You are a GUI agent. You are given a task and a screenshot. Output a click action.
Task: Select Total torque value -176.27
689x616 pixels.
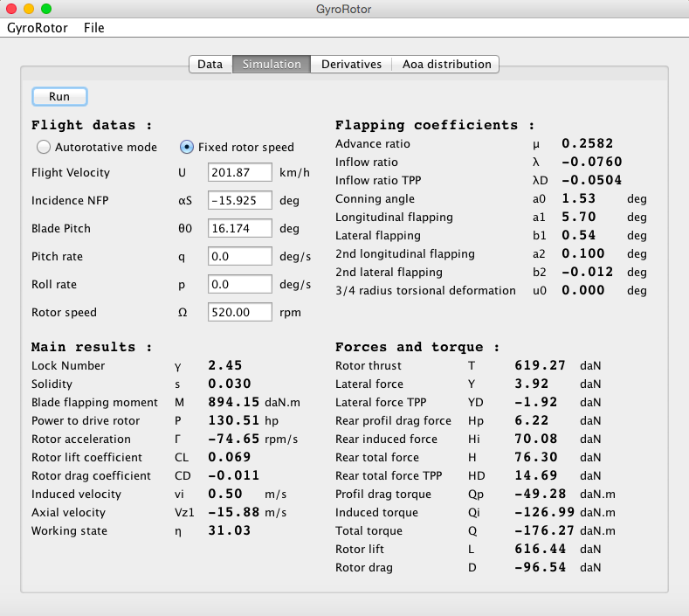point(544,530)
